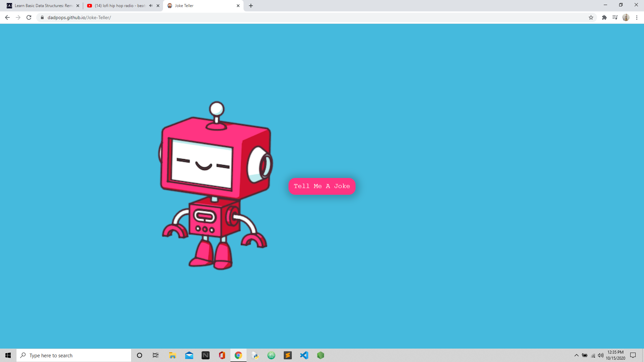Expand hidden system tray icons
Screen dimensions: 644x362
pos(576,355)
